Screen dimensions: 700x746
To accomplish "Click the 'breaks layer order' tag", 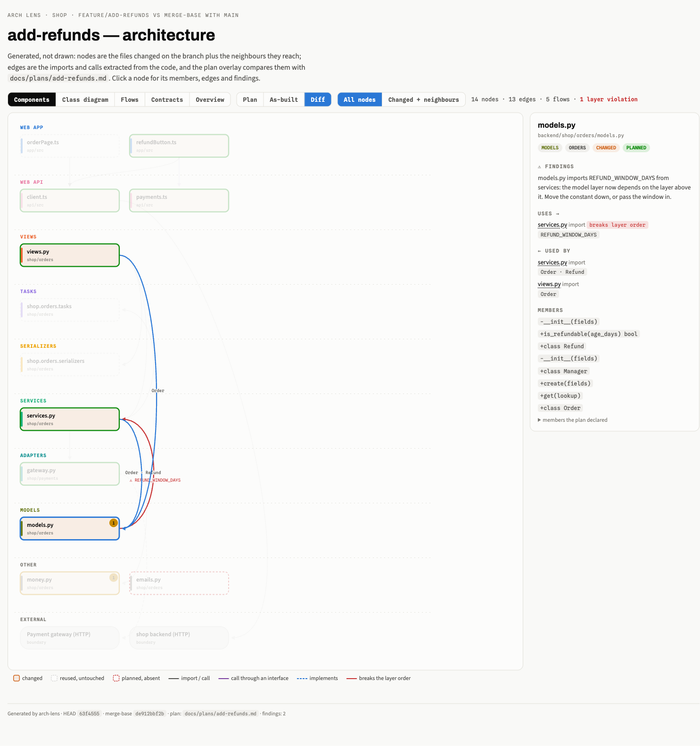I will (x=618, y=225).
